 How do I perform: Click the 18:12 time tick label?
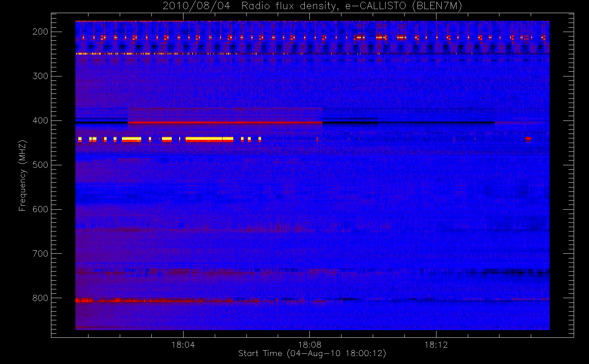[x=436, y=345]
